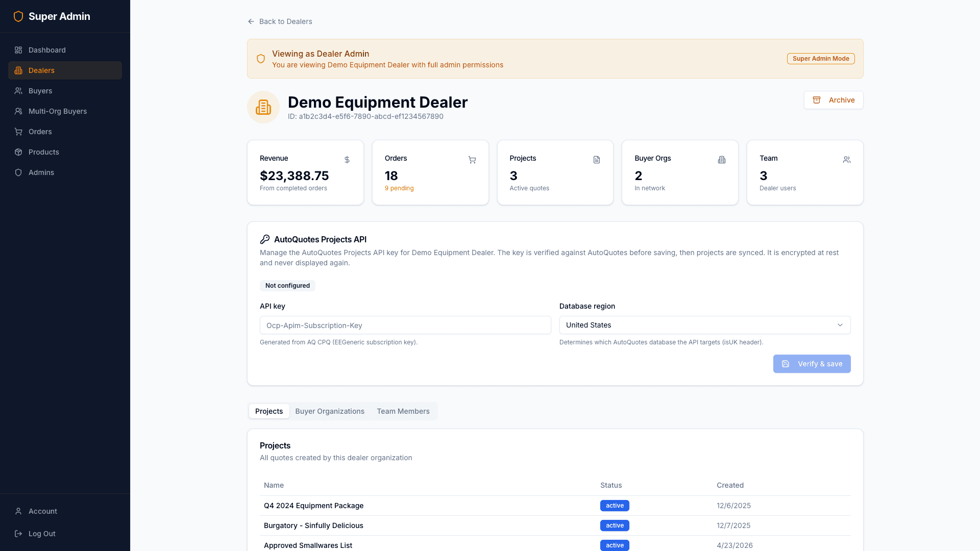Click the Q4 2024 Equipment Package project row
The width and height of the screenshot is (980, 551).
pyautogui.click(x=555, y=506)
